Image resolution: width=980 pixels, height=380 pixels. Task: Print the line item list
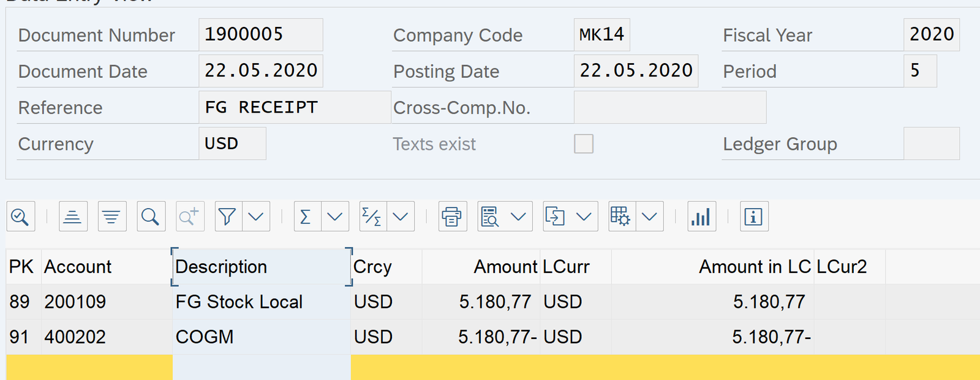pyautogui.click(x=453, y=217)
